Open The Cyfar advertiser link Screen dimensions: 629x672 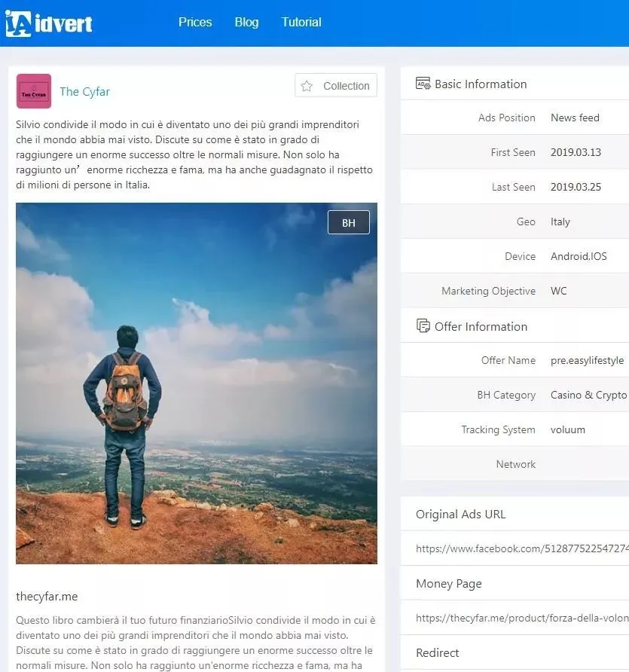click(x=85, y=92)
